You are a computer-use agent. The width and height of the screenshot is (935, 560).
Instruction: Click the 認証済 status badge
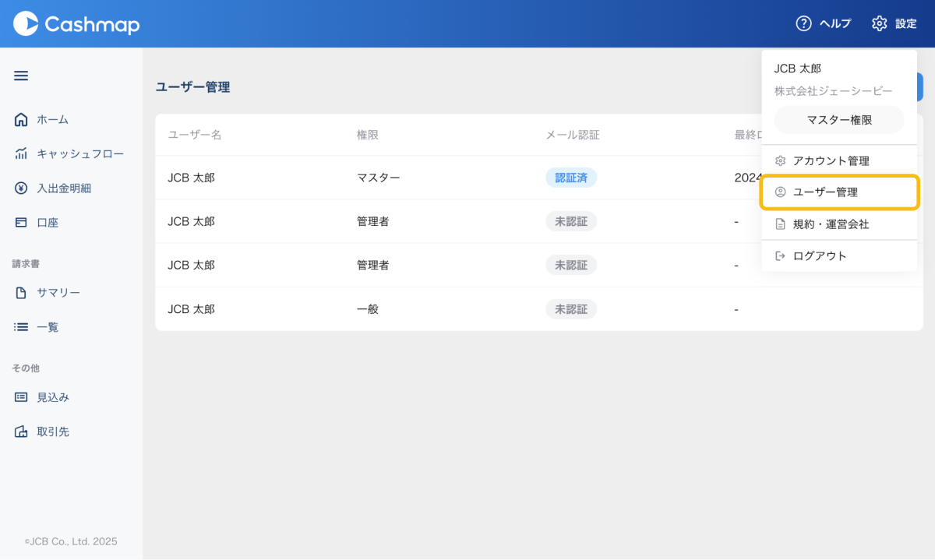[x=570, y=178]
